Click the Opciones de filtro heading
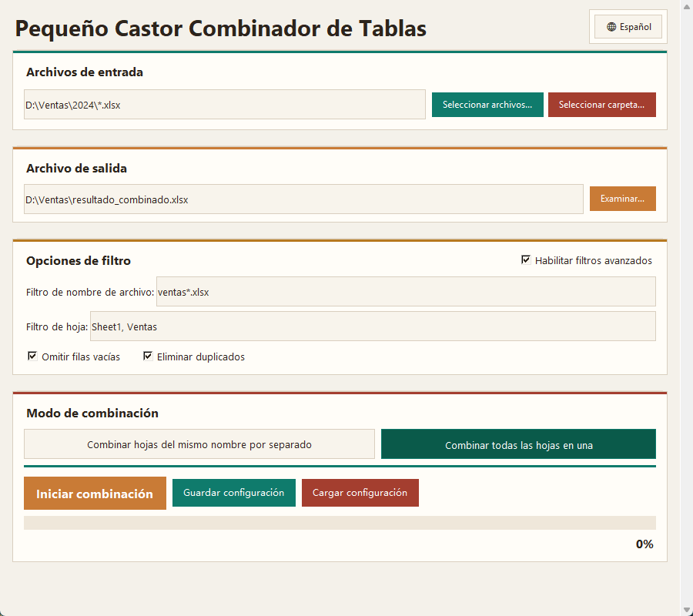693x616 pixels. [x=79, y=261]
